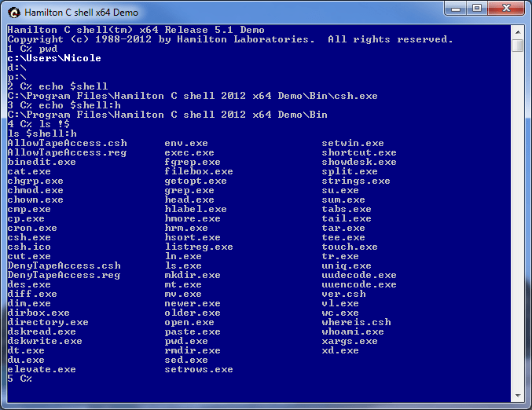This screenshot has height=410, width=532.
Task: Click the file name whereis.csh
Action: click(x=356, y=323)
